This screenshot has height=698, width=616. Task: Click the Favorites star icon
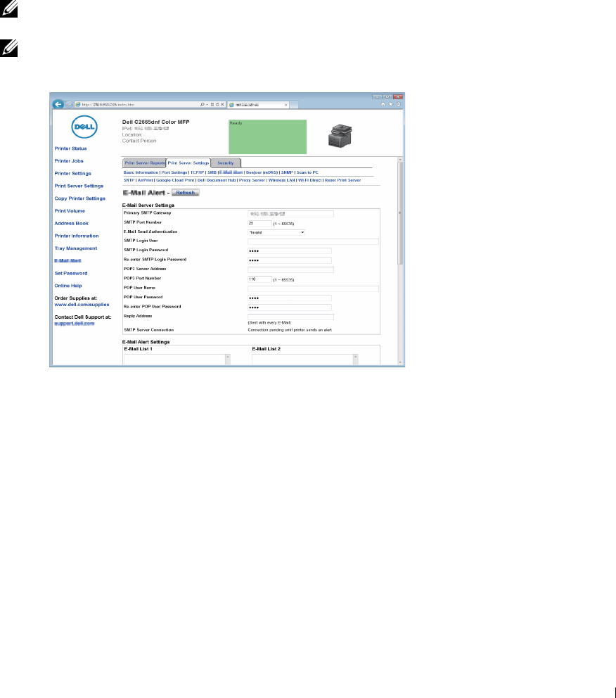[x=390, y=104]
